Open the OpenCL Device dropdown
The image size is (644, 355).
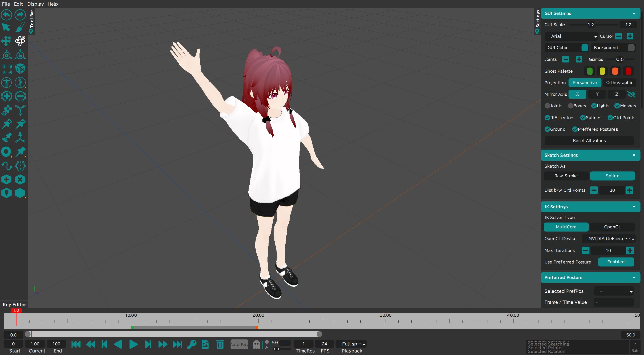pyautogui.click(x=609, y=239)
